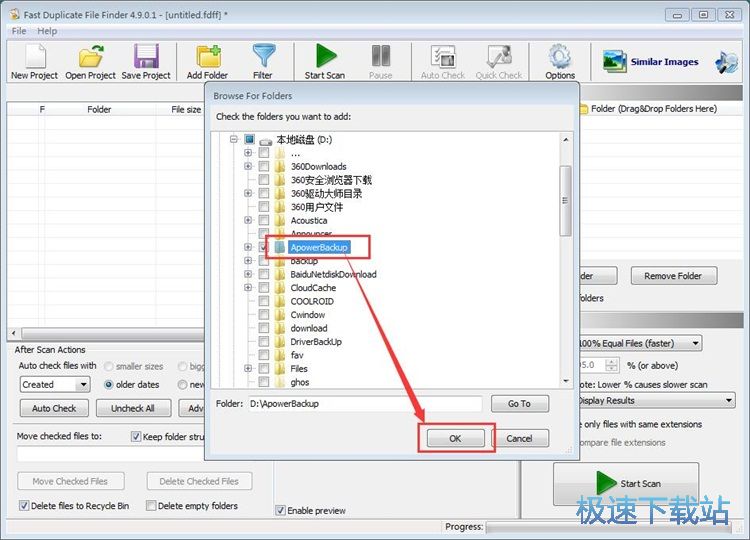Click the 360Downloads folder icon
The height and width of the screenshot is (540, 750).
coord(280,166)
